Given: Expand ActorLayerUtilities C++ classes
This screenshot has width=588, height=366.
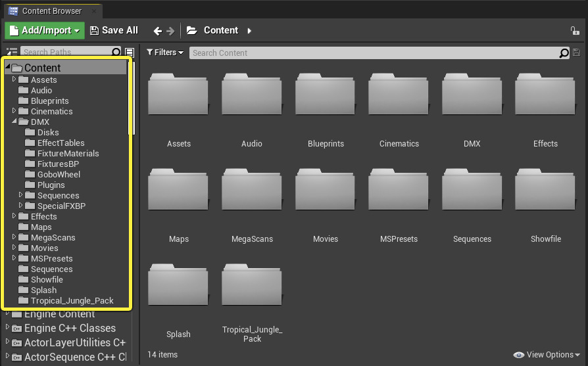Looking at the screenshot, I should coord(7,342).
